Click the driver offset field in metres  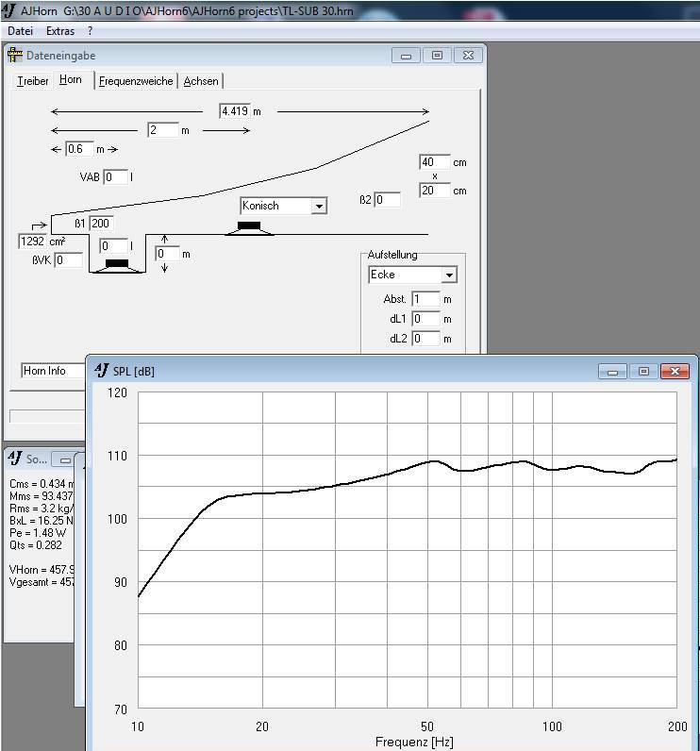point(168,254)
